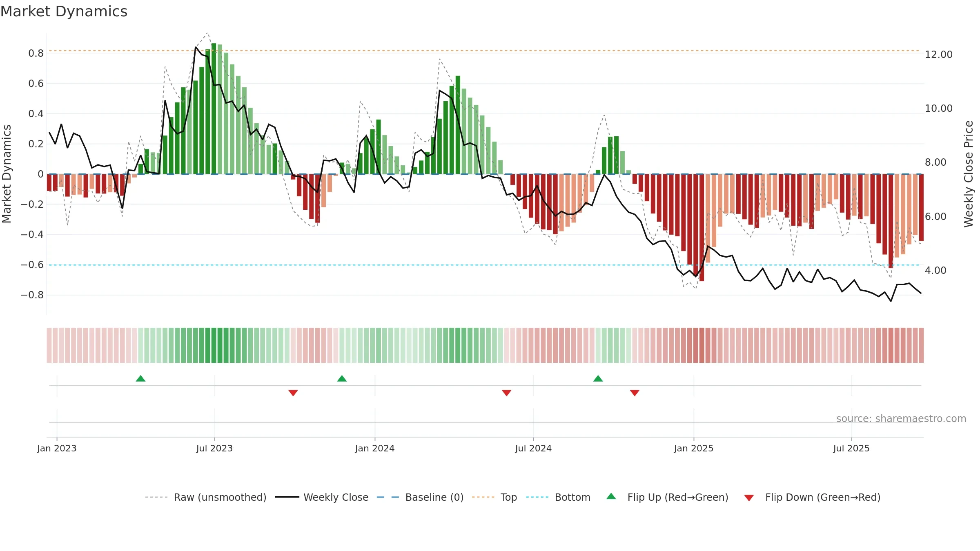Image resolution: width=980 pixels, height=551 pixels.
Task: Click the source: sharemaestro.com text
Action: [901, 418]
